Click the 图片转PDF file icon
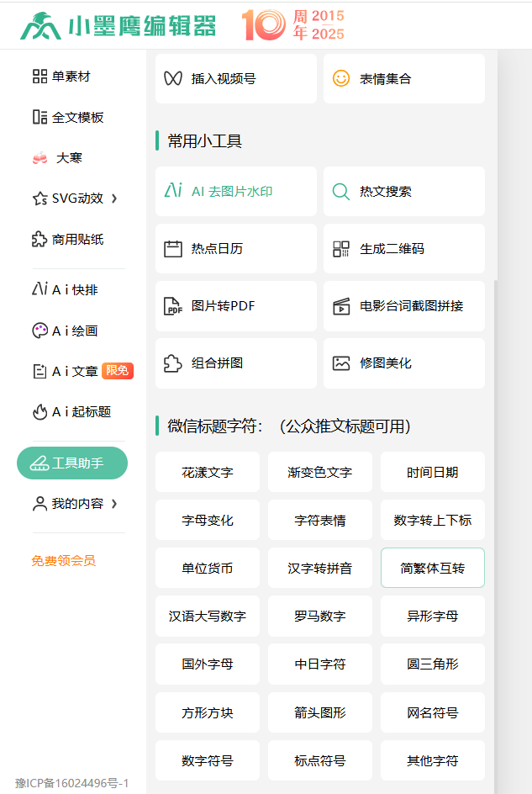The height and width of the screenshot is (794, 532). click(x=173, y=306)
